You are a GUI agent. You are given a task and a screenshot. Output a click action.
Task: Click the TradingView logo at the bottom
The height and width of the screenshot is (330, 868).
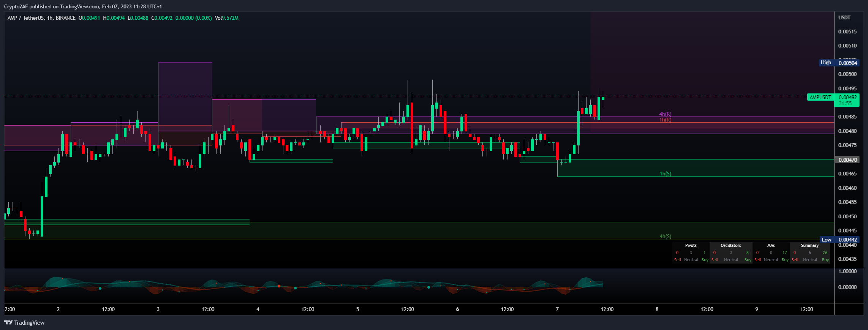pyautogui.click(x=24, y=323)
